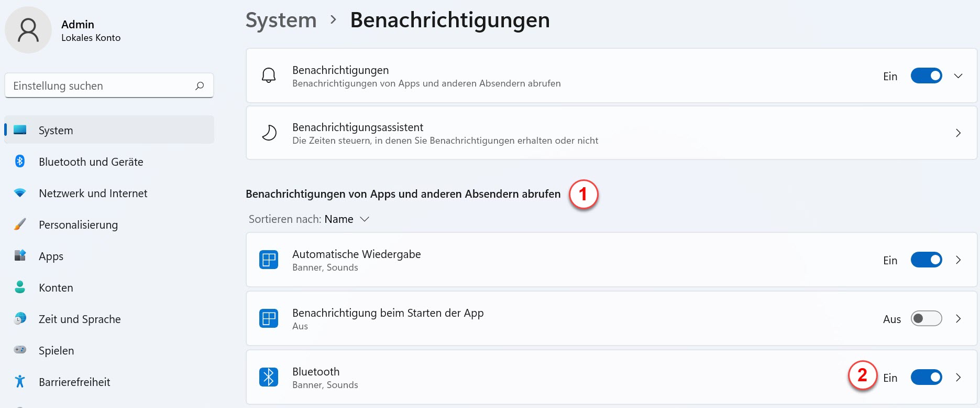This screenshot has width=980, height=408.
Task: Click the Bluetooth app icon in notification list
Action: [269, 377]
